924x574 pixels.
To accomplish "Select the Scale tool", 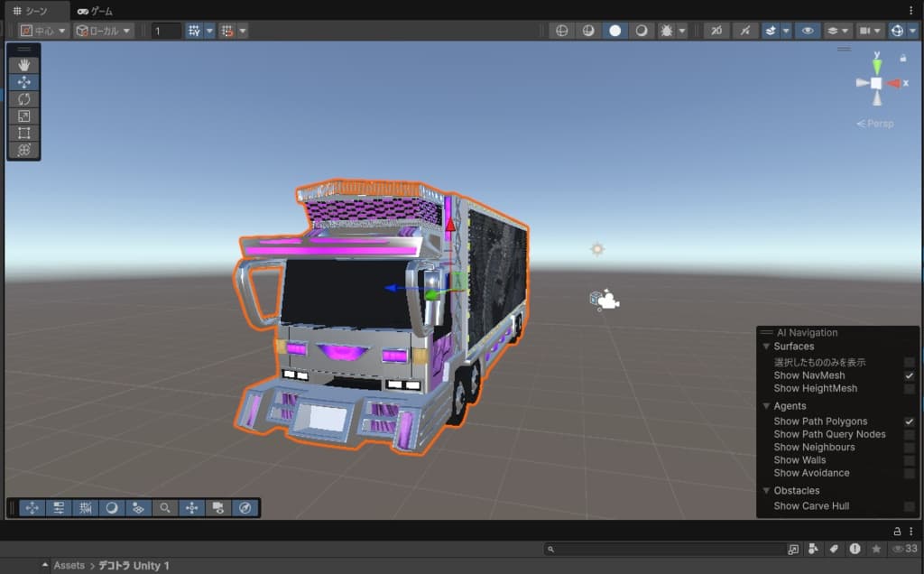I will pos(23,116).
